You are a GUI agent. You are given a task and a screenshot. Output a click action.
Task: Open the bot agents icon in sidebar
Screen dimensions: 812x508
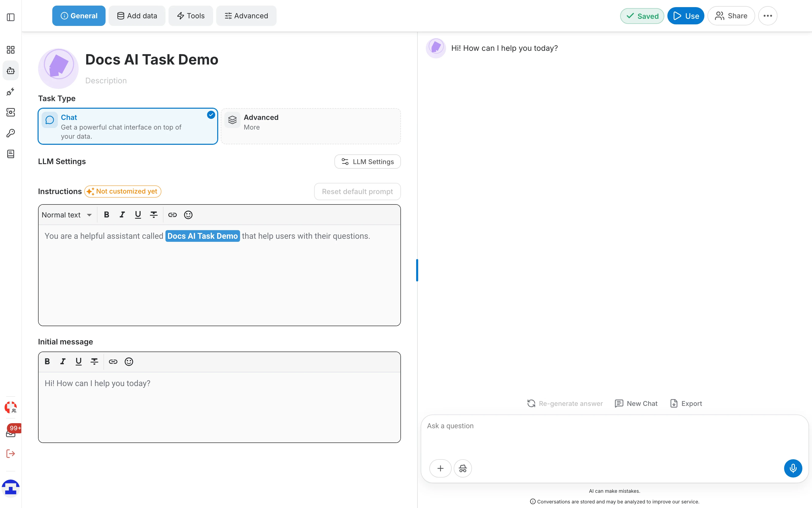[11, 71]
